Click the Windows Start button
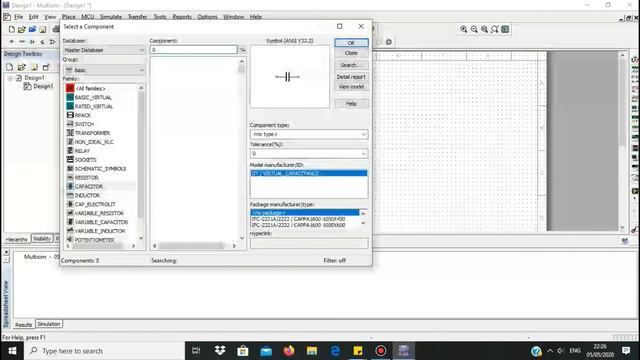The image size is (640, 360). (x=12, y=351)
